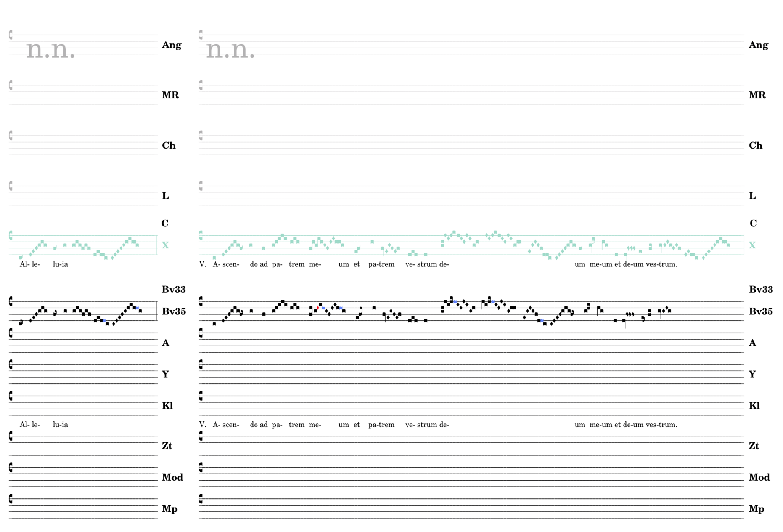Click the blue note ending left Bv35 Alleluia
This screenshot has height=532, width=783.
coord(137,308)
